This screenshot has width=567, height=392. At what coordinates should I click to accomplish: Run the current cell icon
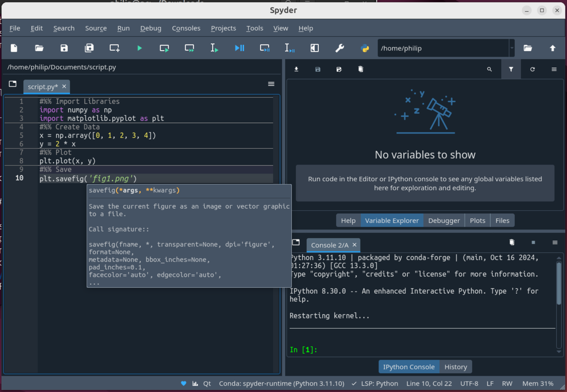[x=164, y=48]
